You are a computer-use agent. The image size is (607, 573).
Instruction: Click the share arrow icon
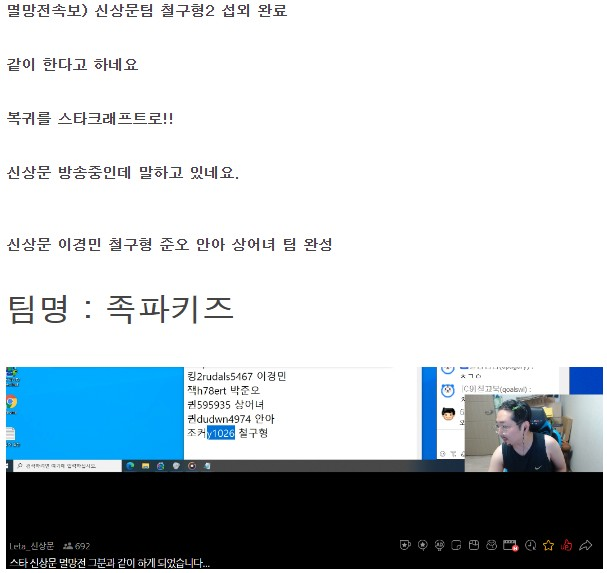585,545
